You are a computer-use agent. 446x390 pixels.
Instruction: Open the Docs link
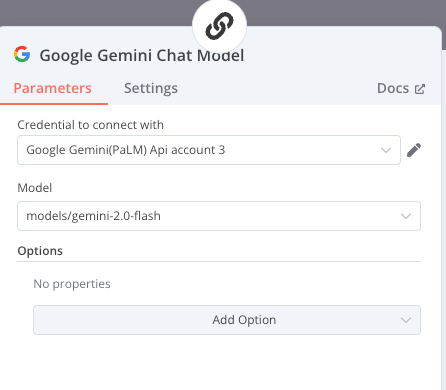[401, 88]
